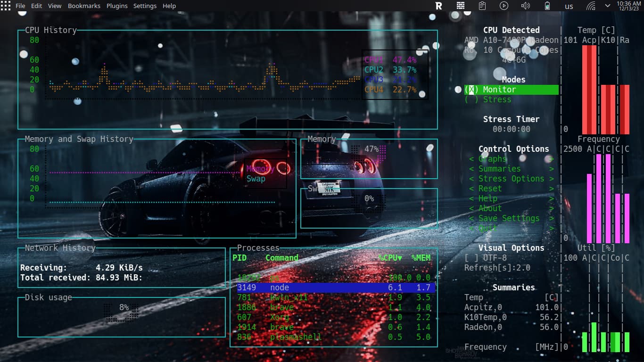Open the Help menu in menu bar
Viewport: 644px width, 362px height.
click(169, 6)
